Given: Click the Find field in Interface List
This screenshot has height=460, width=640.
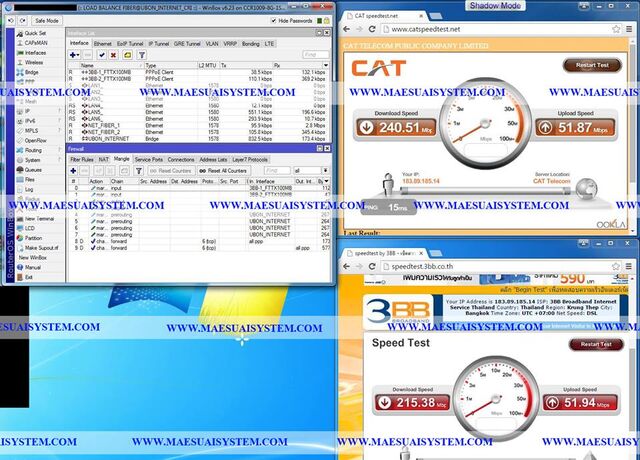Looking at the screenshot, I should (x=316, y=55).
